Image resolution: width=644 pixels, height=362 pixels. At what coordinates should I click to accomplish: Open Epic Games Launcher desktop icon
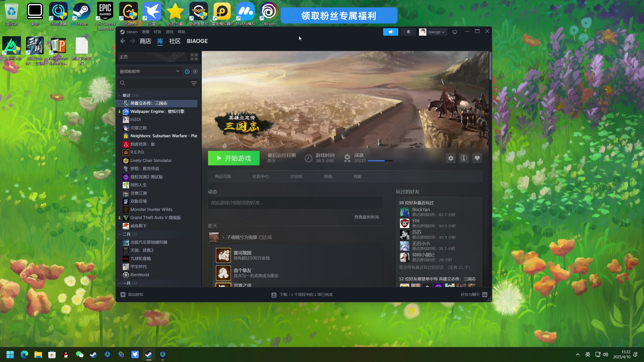click(x=105, y=17)
